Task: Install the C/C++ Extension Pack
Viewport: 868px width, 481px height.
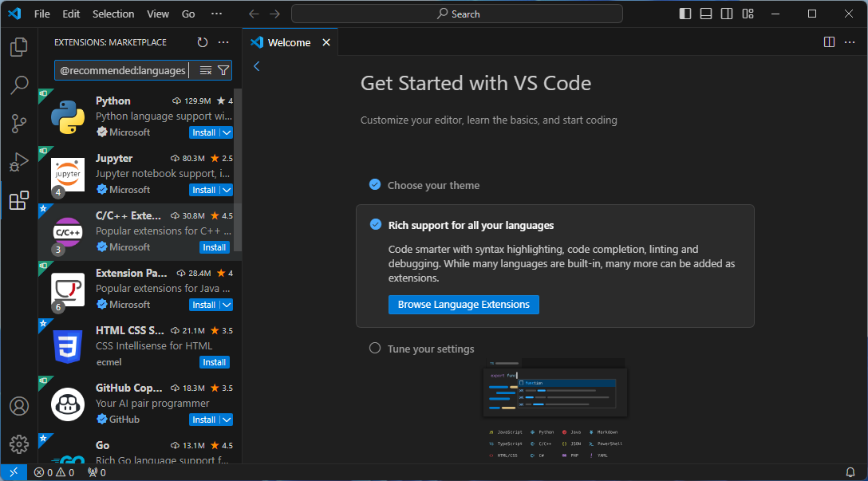Action: tap(215, 247)
